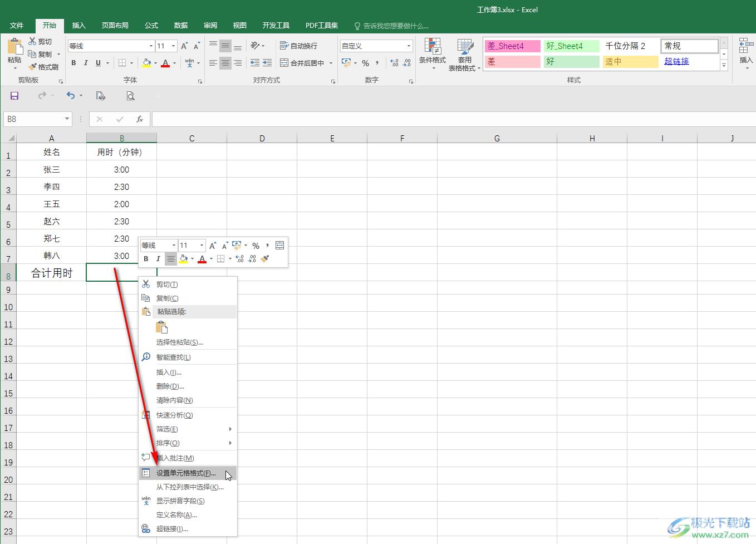Click the Undo arrow icon
The width and height of the screenshot is (756, 544).
tap(70, 96)
